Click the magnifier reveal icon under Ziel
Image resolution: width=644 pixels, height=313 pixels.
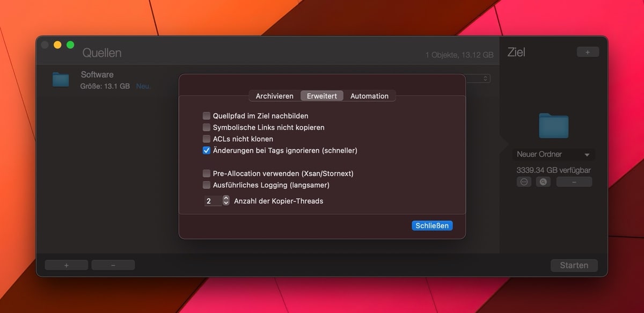(x=543, y=182)
